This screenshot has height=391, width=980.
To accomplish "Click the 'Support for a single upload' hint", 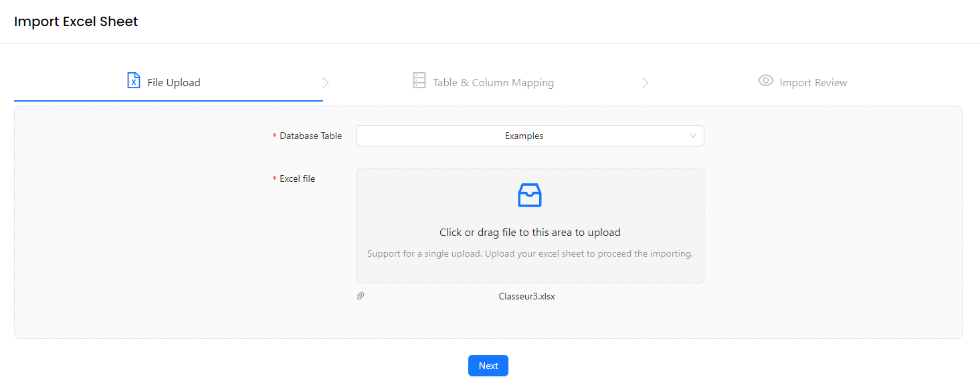I will pyautogui.click(x=529, y=254).
